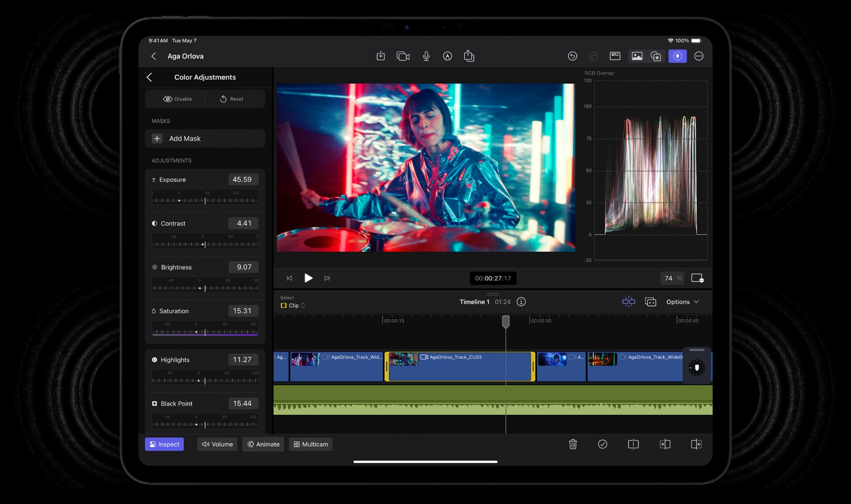Open the photo browser icon
This screenshot has width=851, height=504.
click(637, 56)
